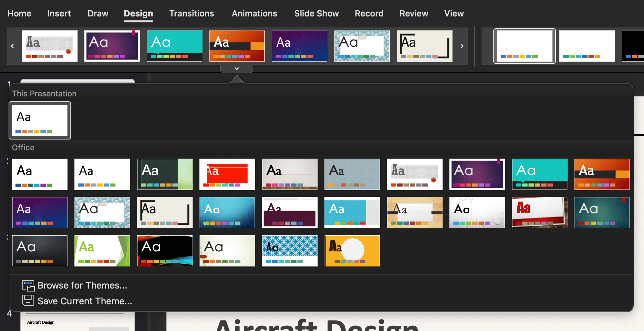Choose the black variant thumbnail at the ribbon edge
This screenshot has height=331, width=644.
pos(633,46)
